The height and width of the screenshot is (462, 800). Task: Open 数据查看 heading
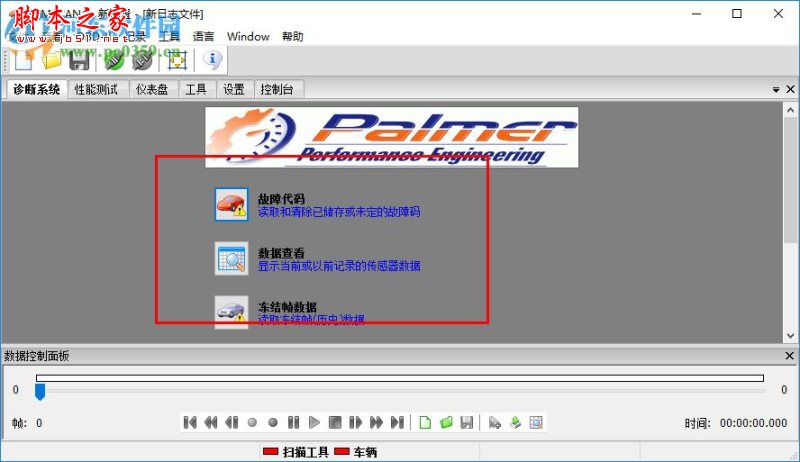[x=281, y=252]
